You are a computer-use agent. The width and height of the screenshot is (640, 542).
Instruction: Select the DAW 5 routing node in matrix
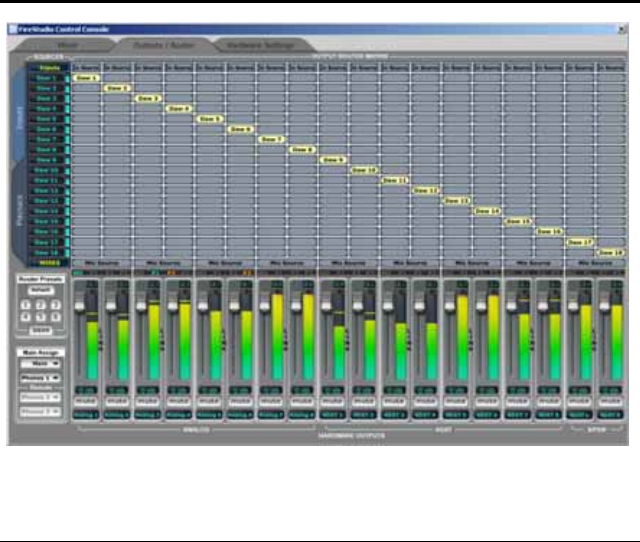(x=210, y=118)
